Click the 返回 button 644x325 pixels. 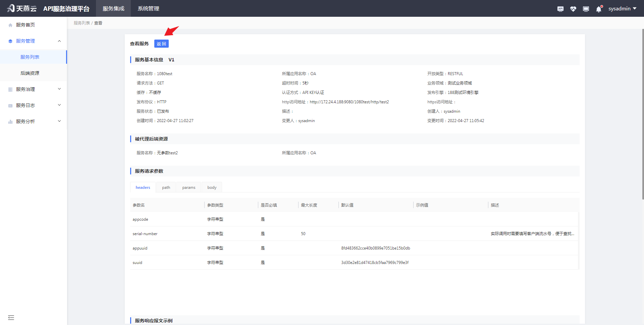pos(161,44)
